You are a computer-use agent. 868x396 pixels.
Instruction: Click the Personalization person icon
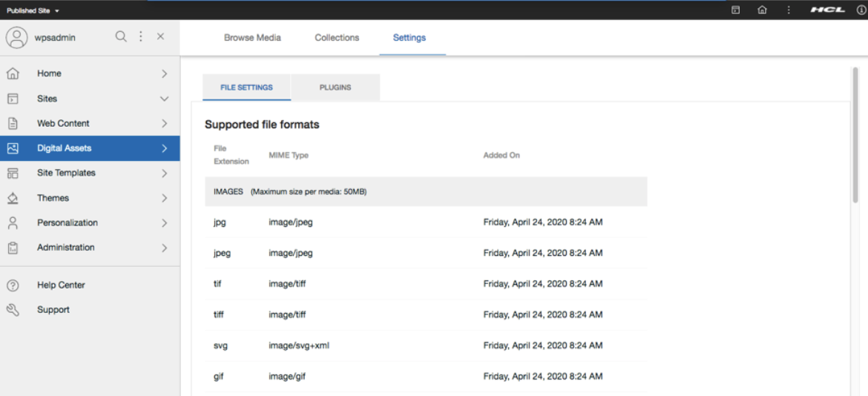click(13, 222)
